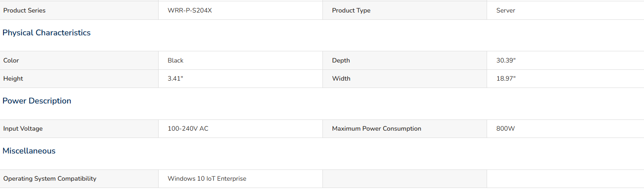Select the 100-240V AC voltage value
This screenshot has height=191, width=644.
(188, 128)
